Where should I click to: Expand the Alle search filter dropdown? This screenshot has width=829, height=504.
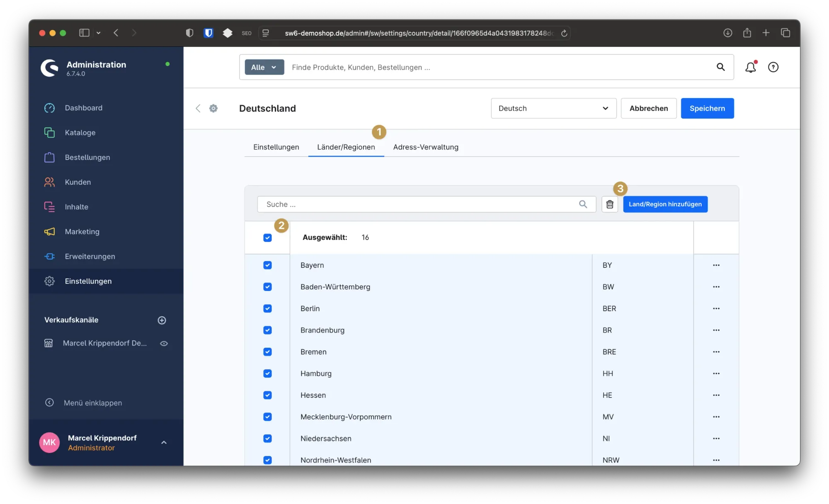point(264,67)
